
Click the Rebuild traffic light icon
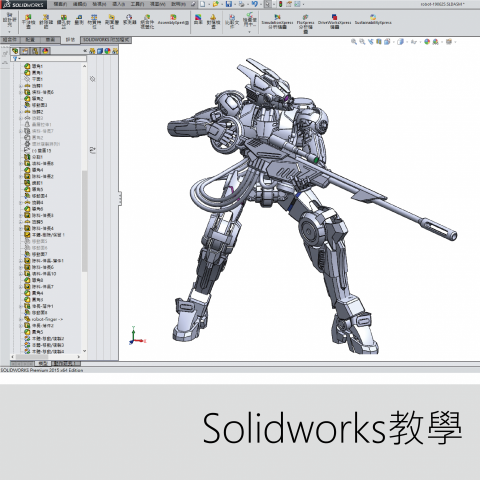pyautogui.click(x=280, y=4)
